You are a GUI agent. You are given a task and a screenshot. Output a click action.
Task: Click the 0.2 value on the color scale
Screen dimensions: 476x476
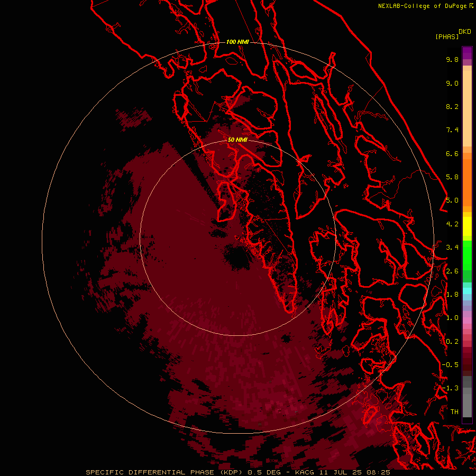452,342
